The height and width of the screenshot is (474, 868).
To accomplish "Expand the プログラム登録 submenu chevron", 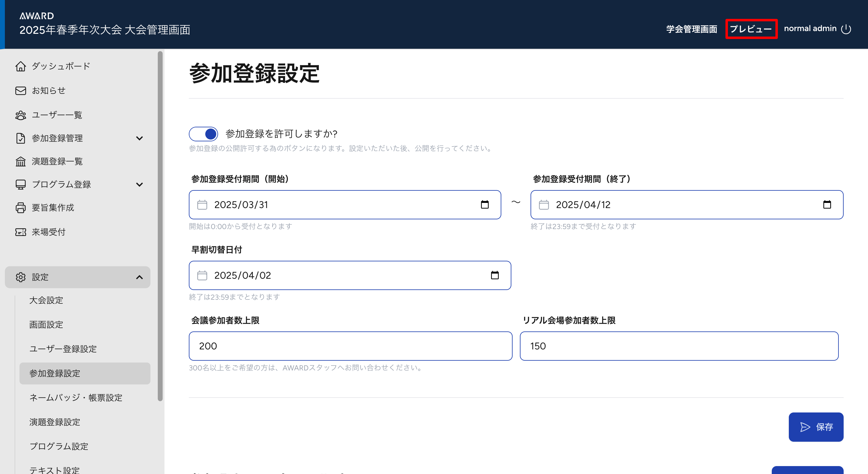I will [x=139, y=184].
